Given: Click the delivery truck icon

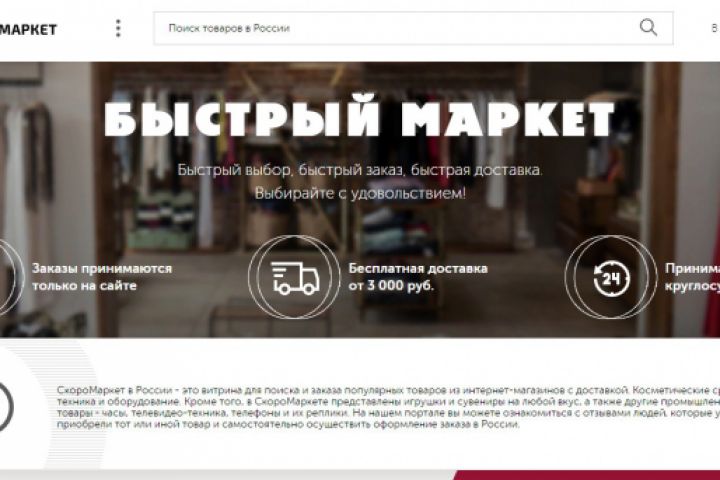Looking at the screenshot, I should coord(294,277).
